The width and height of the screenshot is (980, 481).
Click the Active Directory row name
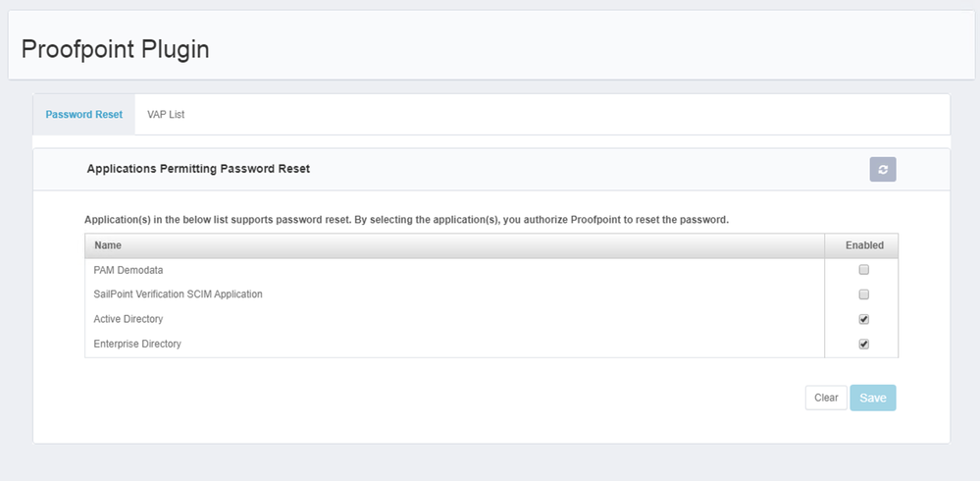point(129,319)
